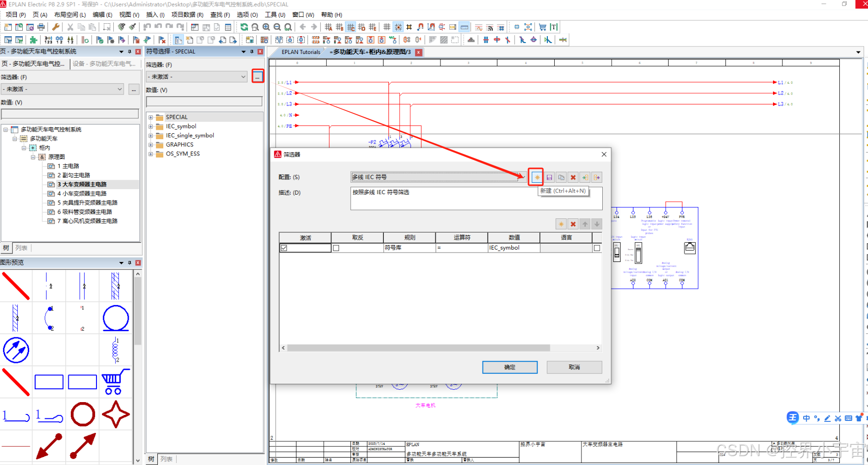Close the 多功能天车 schematic tab
The height and width of the screenshot is (465, 868).
coord(419,52)
